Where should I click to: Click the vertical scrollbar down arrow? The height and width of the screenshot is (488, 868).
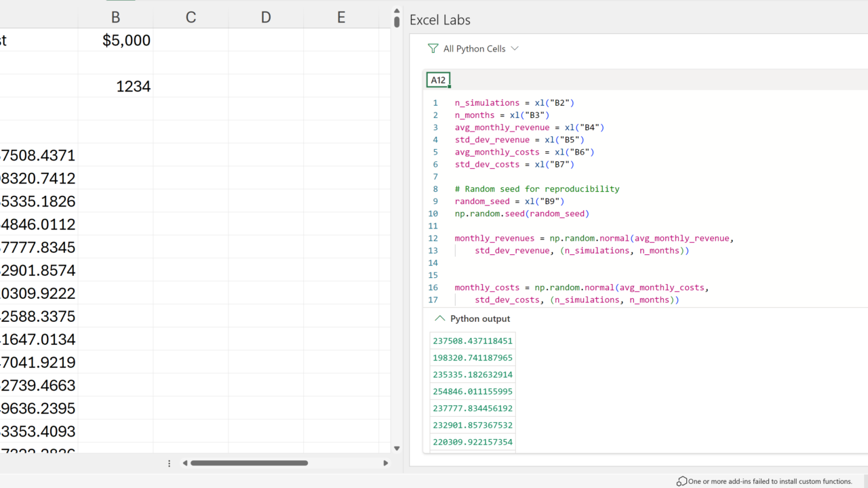[x=397, y=448]
